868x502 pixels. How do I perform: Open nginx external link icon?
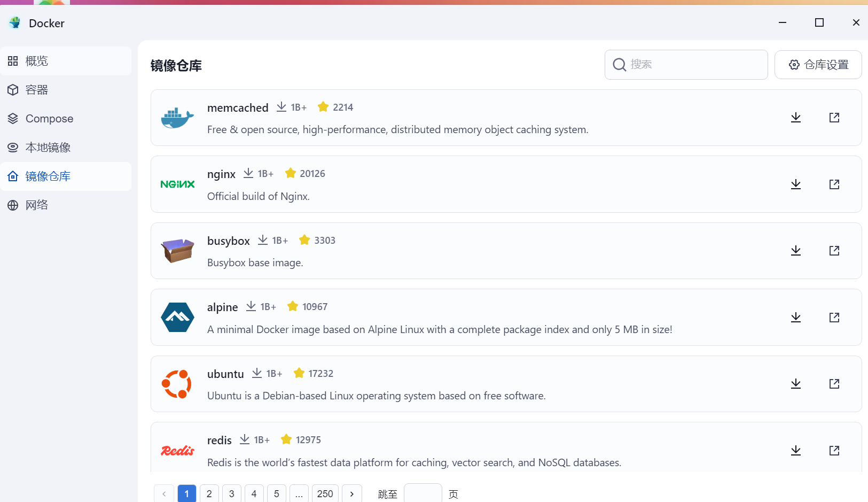point(834,184)
